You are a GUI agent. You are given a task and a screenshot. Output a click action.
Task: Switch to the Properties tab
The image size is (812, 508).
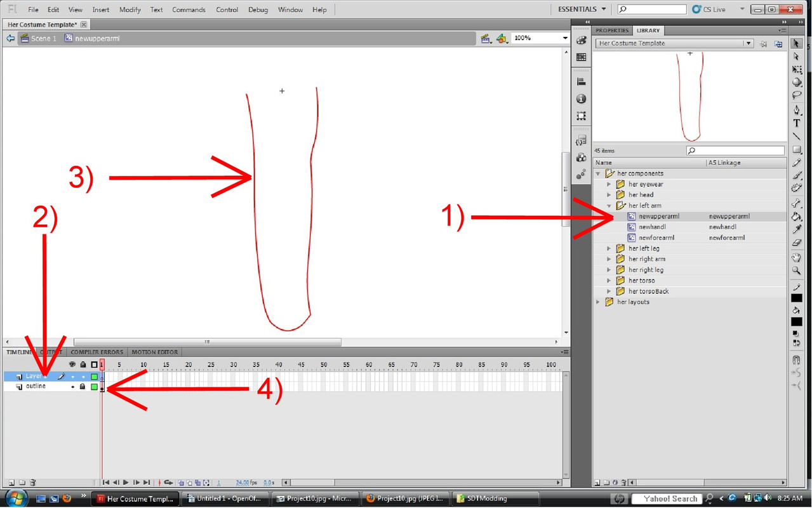pos(611,30)
